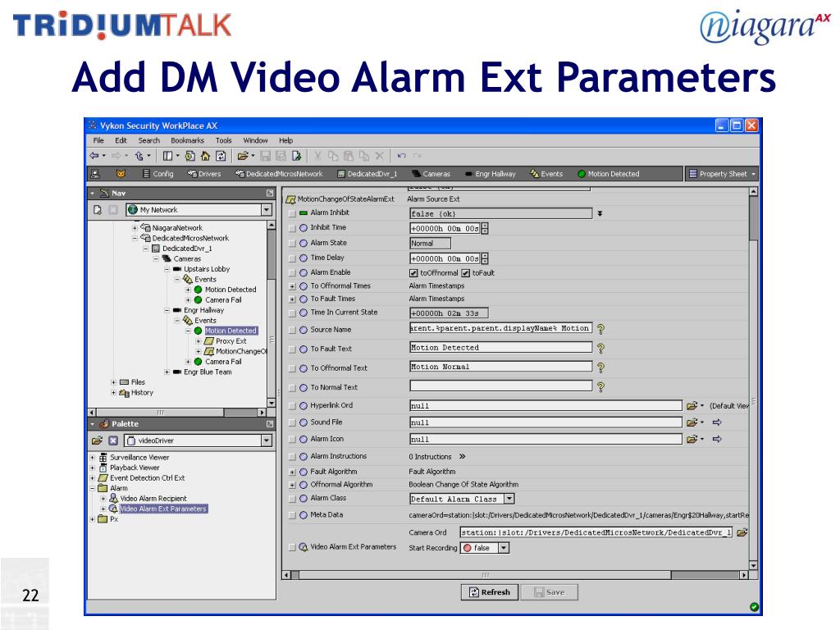Image resolution: width=840 pixels, height=630 pixels.
Task: Click the Paste clipboard toolbar icon
Action: tap(349, 156)
